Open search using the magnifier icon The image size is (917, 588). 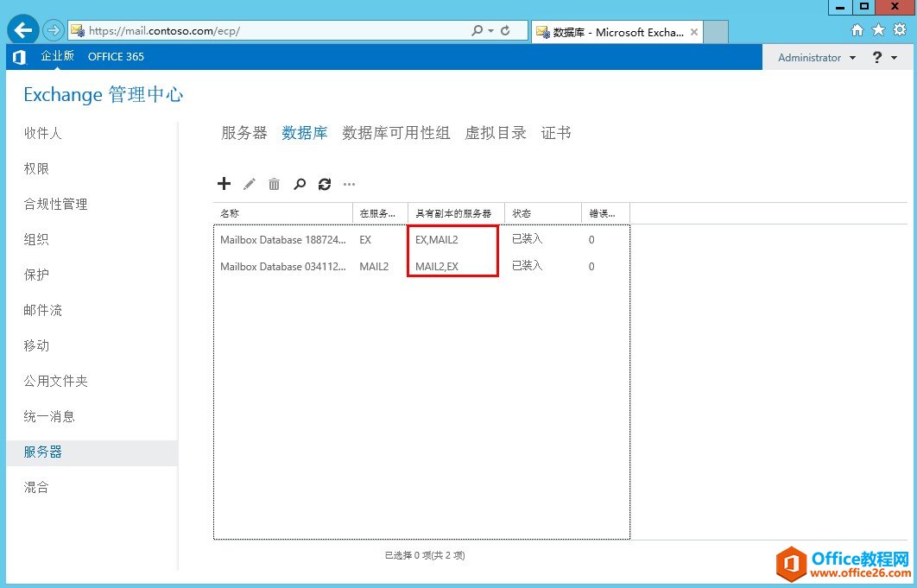pos(300,183)
